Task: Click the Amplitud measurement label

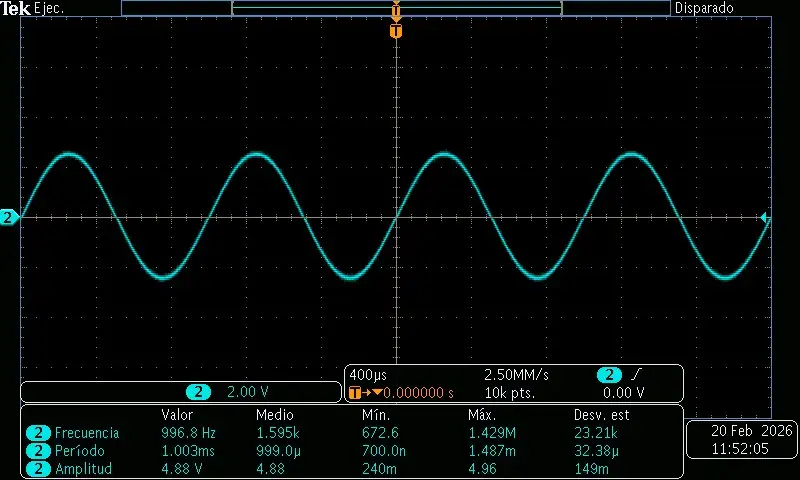Action: point(83,469)
